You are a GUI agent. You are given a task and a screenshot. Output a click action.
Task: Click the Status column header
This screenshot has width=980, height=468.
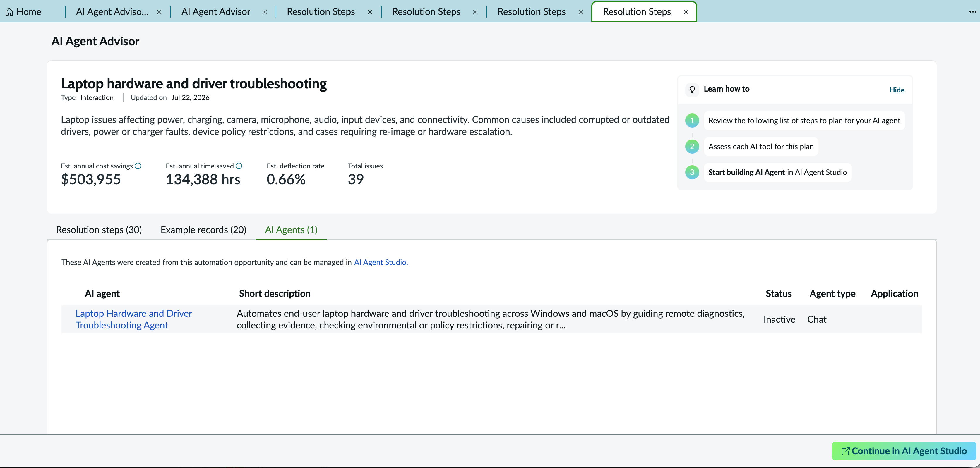click(x=778, y=293)
